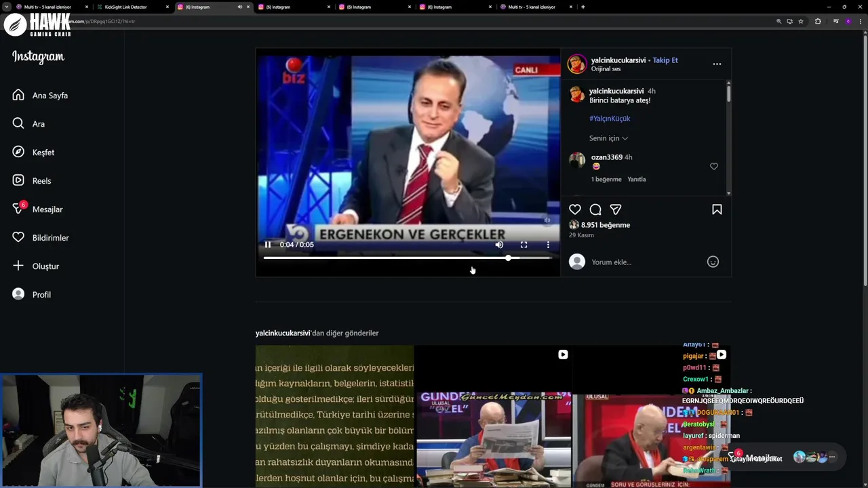Click yalcinkucukarsivi username in header

tap(618, 60)
